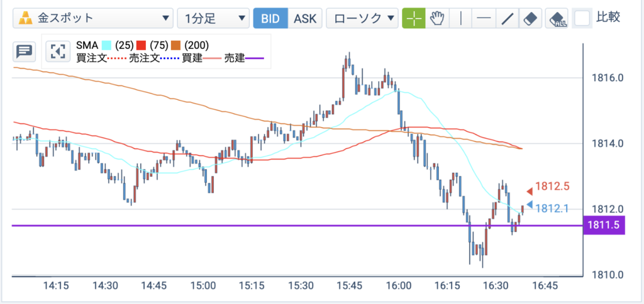The width and height of the screenshot is (644, 304).
Task: Open the ローソク chart type dropdown
Action: click(362, 18)
